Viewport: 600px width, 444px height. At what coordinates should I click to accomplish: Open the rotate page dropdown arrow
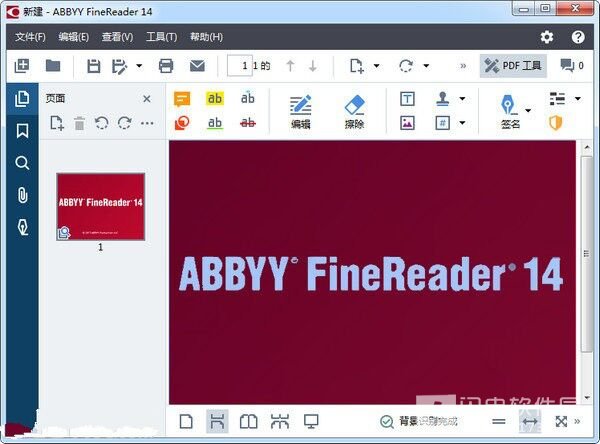426,66
